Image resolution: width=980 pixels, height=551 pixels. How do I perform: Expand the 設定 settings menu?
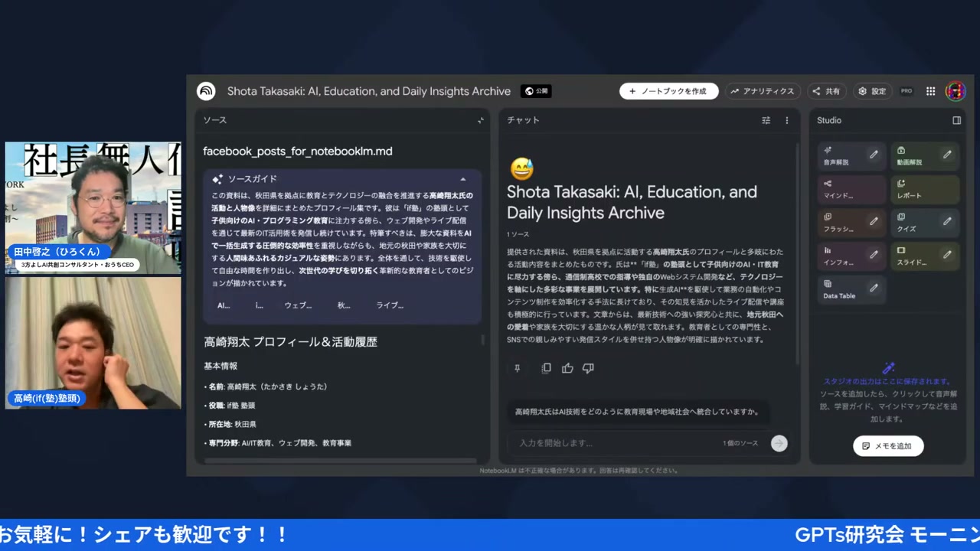(873, 91)
